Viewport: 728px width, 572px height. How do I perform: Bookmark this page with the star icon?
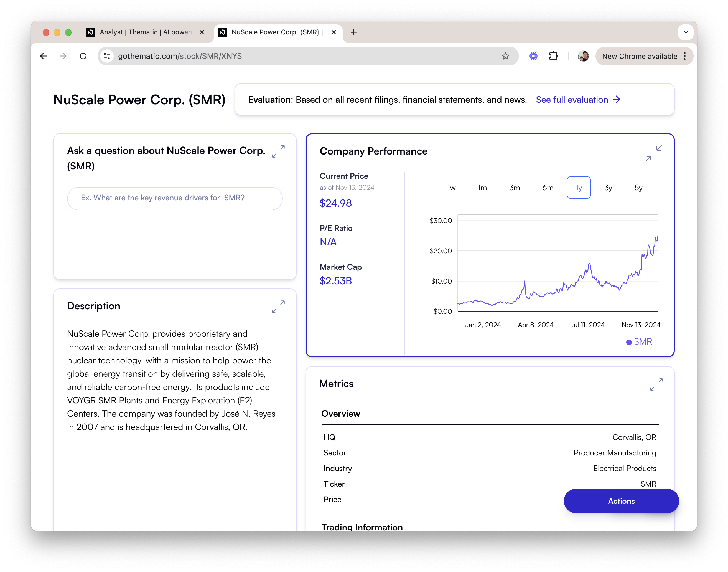[505, 56]
